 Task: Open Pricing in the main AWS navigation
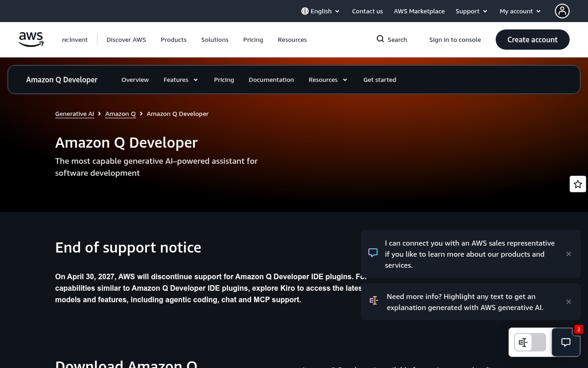(x=253, y=40)
